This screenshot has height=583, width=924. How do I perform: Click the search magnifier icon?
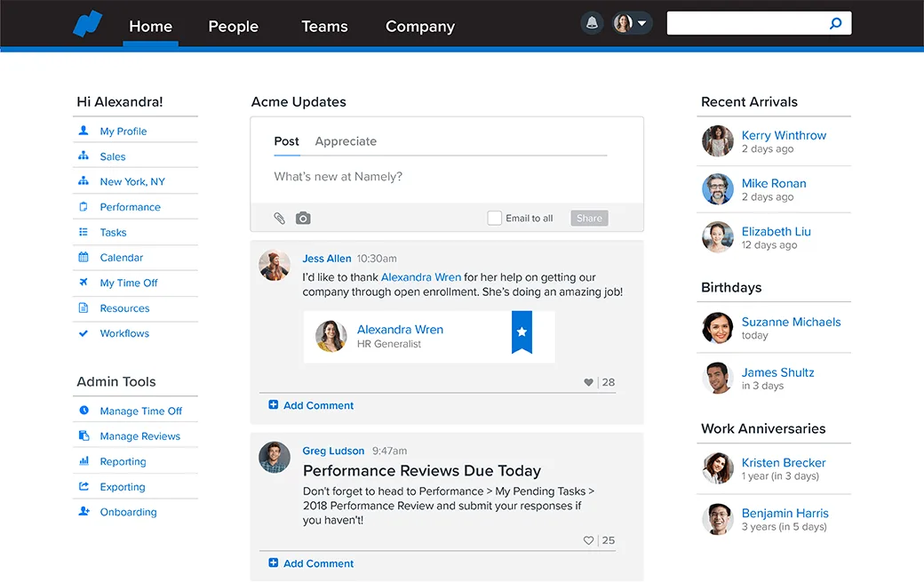click(x=836, y=24)
